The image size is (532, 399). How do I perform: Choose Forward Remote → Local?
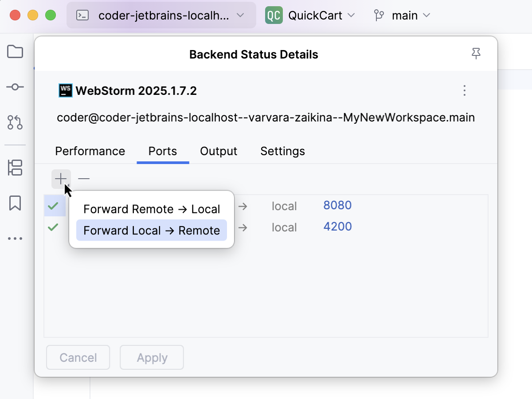click(x=152, y=209)
